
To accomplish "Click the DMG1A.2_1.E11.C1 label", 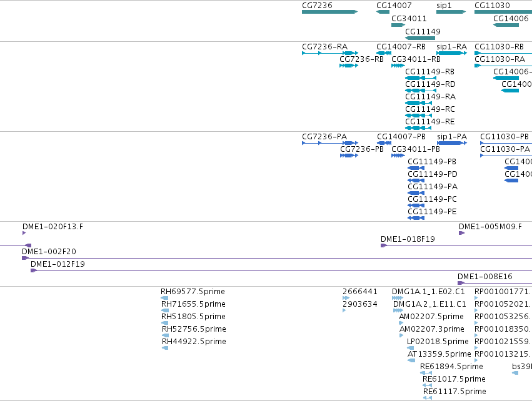I will 429,304.
